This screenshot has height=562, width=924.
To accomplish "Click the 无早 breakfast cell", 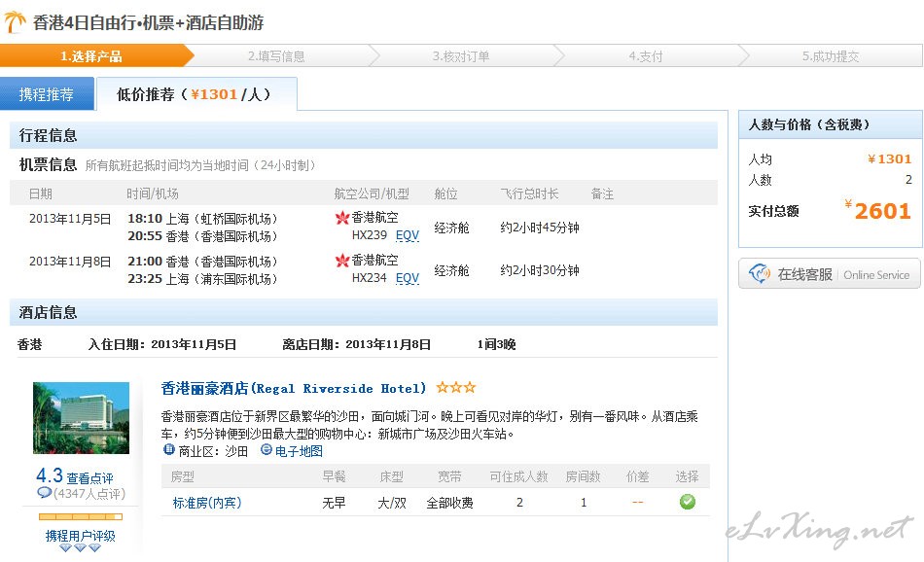I will coord(334,503).
